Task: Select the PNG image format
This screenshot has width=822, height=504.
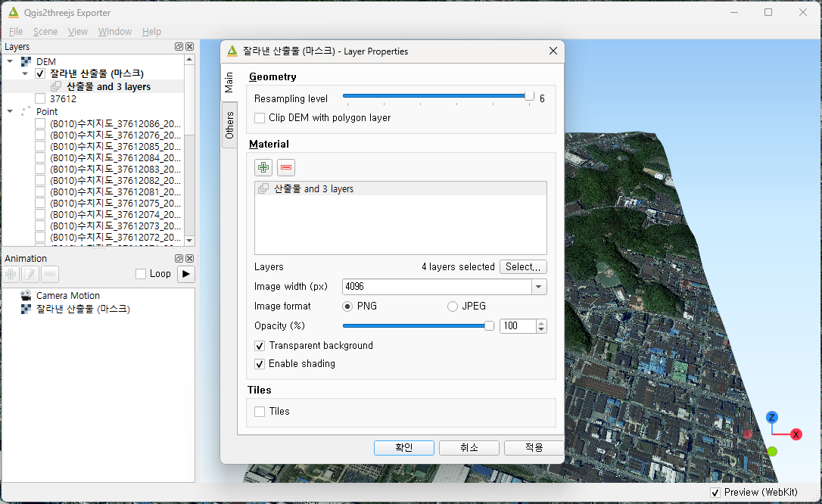Action: tap(347, 306)
